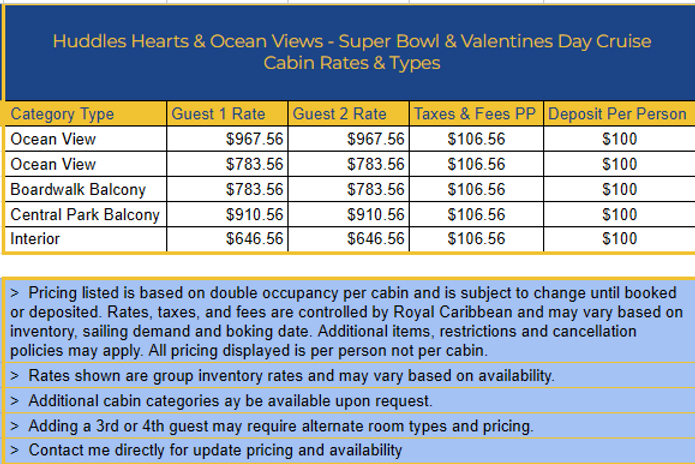
Task: Select Interior row's $106.56 taxes cell
Action: pyautogui.click(x=476, y=239)
